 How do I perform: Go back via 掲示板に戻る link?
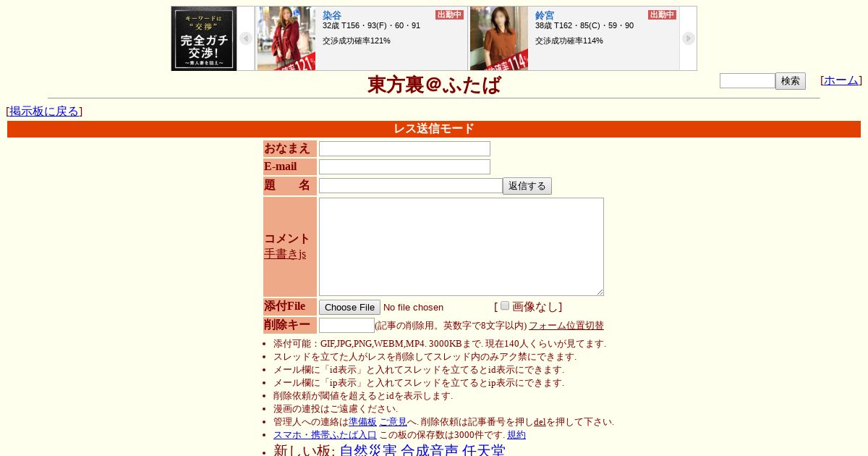tap(44, 111)
